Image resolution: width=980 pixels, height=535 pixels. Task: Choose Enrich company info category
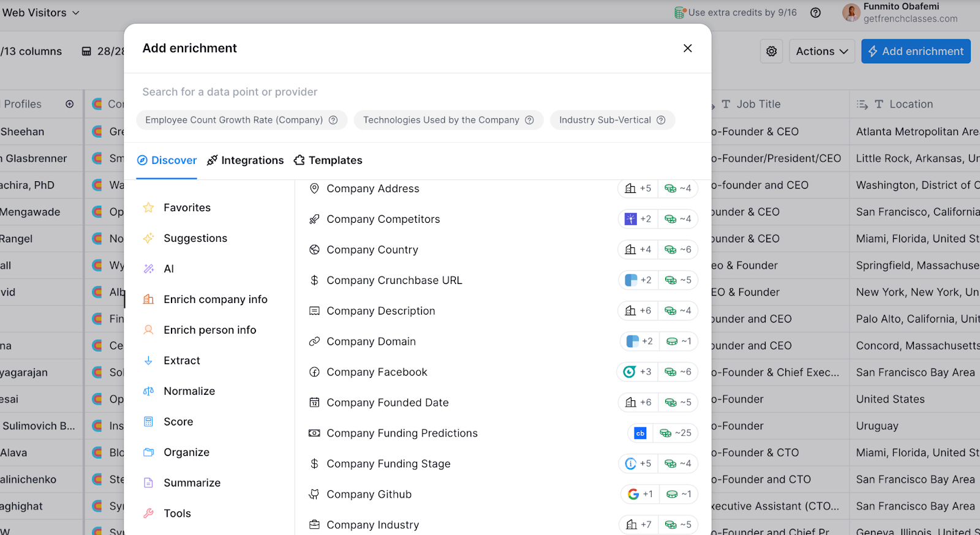pos(215,299)
